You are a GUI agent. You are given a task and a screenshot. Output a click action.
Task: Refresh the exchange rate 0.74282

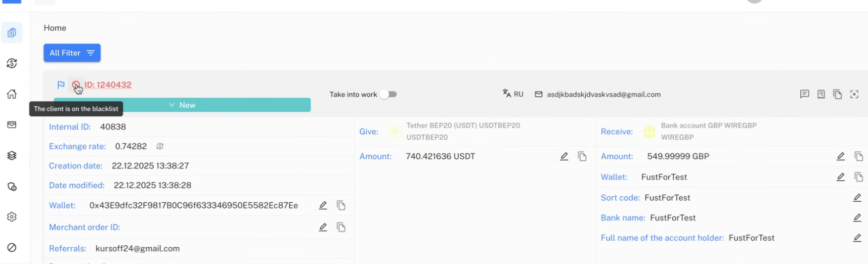160,146
